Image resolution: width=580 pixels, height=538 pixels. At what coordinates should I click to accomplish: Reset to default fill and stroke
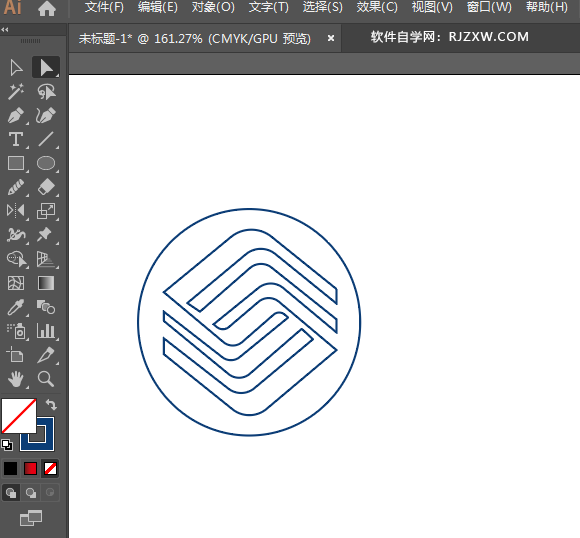click(x=7, y=445)
